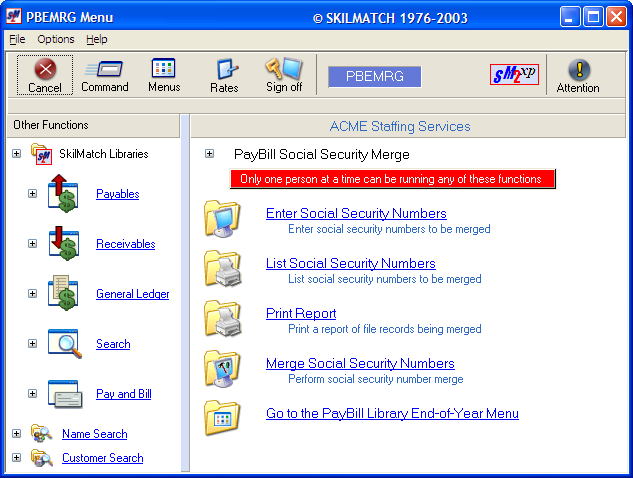This screenshot has width=633, height=478.
Task: Click the SM icon in the title bar
Action: (x=14, y=17)
